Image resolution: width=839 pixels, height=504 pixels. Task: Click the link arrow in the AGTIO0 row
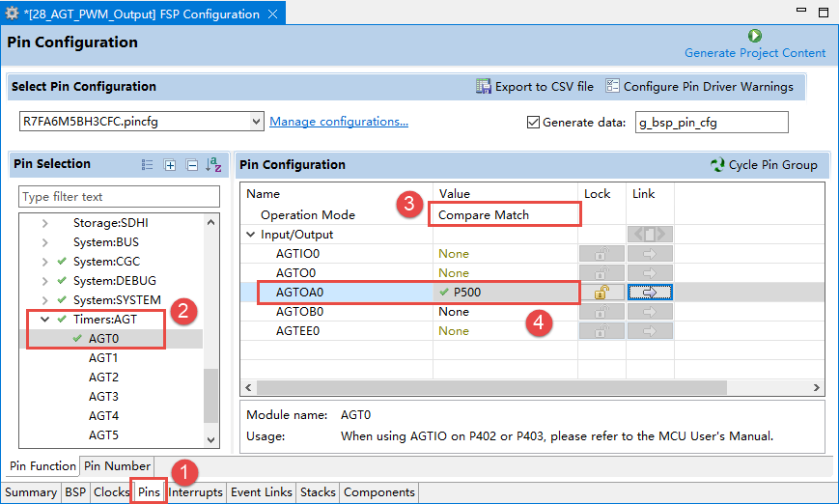[650, 254]
